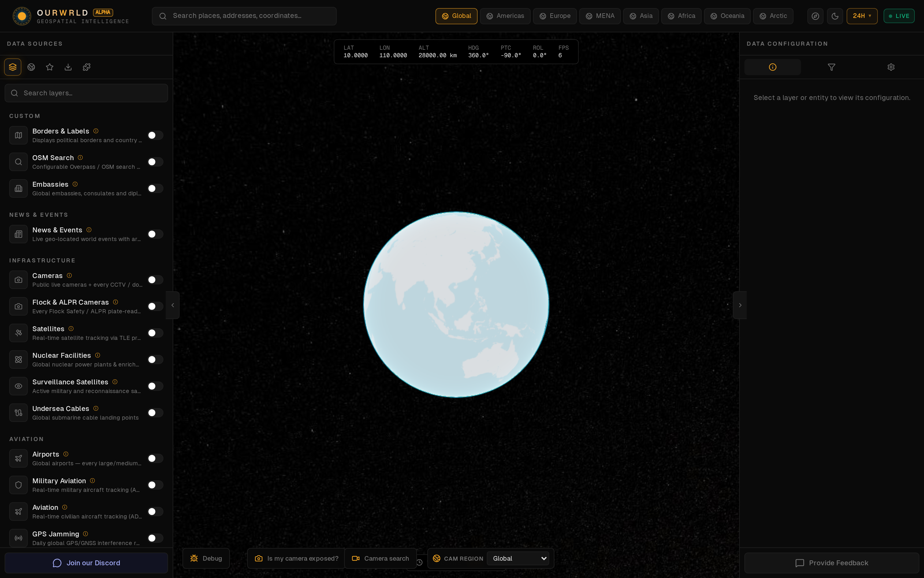Click the GPS Jamming signal icon

coord(18,538)
